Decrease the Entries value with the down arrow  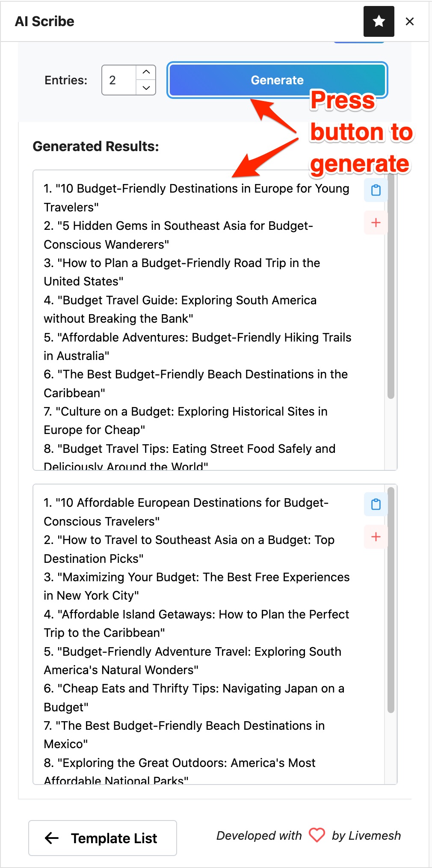click(x=146, y=87)
